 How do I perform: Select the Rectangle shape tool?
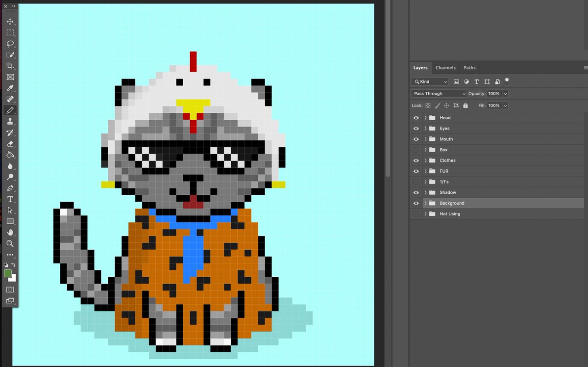click(10, 221)
